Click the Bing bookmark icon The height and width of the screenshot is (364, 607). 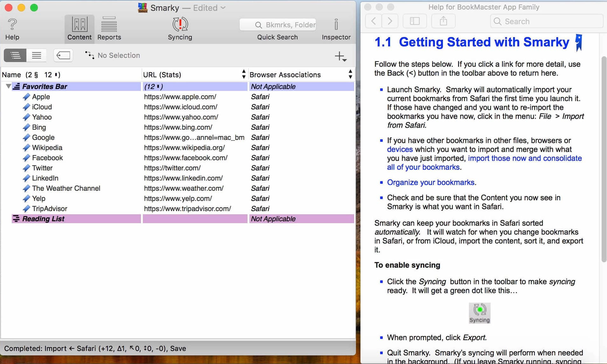pos(26,127)
